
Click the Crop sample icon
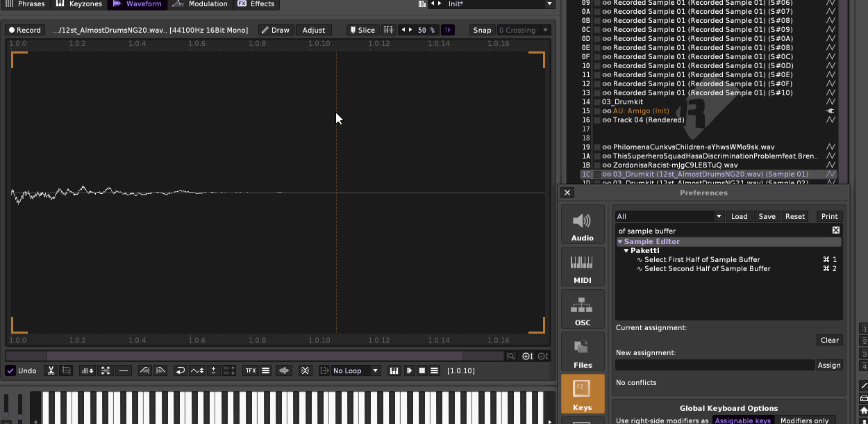click(67, 371)
